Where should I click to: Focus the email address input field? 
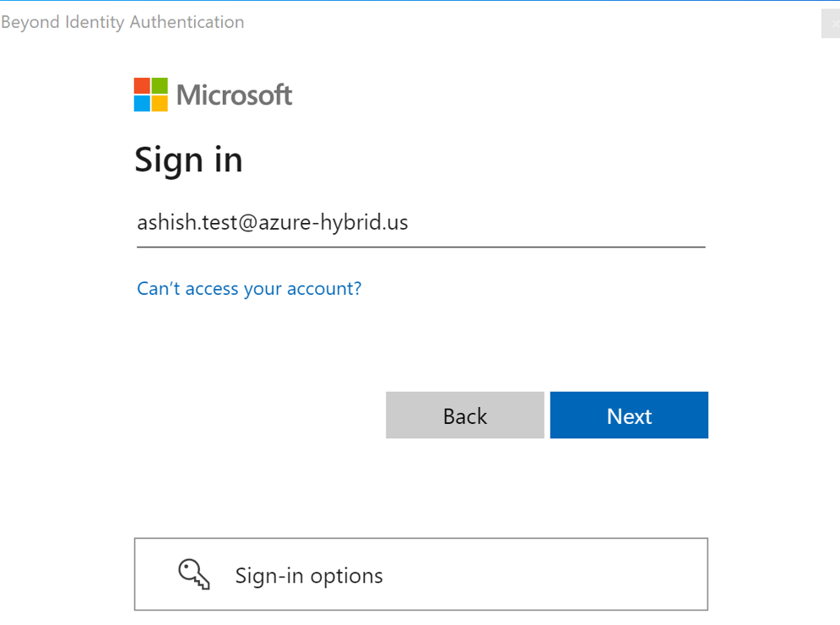click(x=420, y=223)
